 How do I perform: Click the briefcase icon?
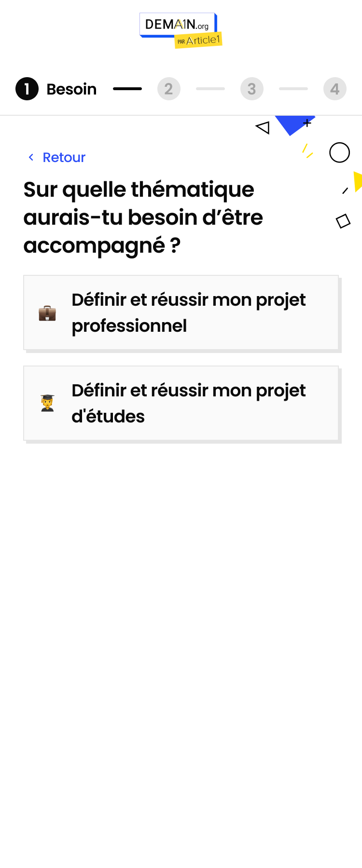click(x=47, y=313)
